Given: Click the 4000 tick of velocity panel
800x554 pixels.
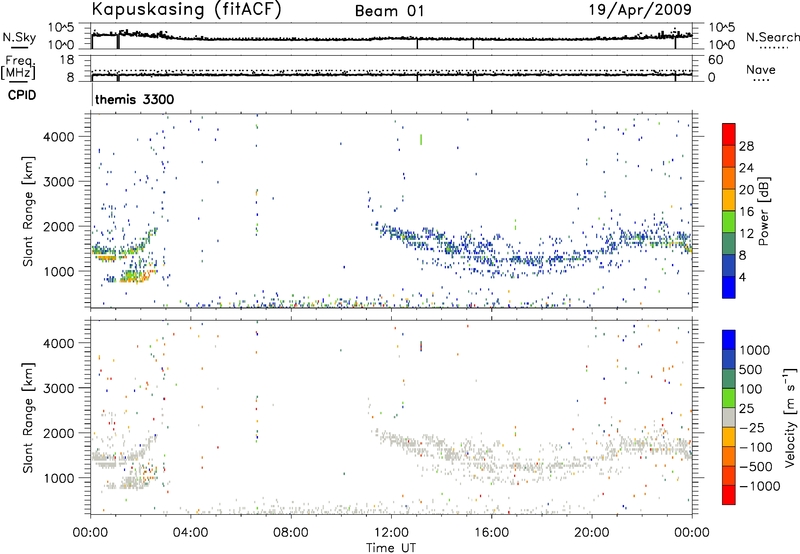Looking at the screenshot, I should tap(59, 343).
